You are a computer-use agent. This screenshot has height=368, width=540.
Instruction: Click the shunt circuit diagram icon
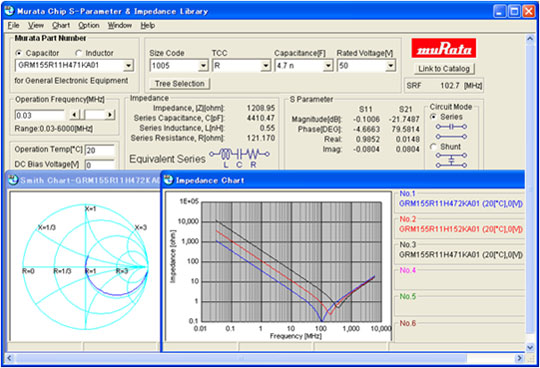(451, 160)
